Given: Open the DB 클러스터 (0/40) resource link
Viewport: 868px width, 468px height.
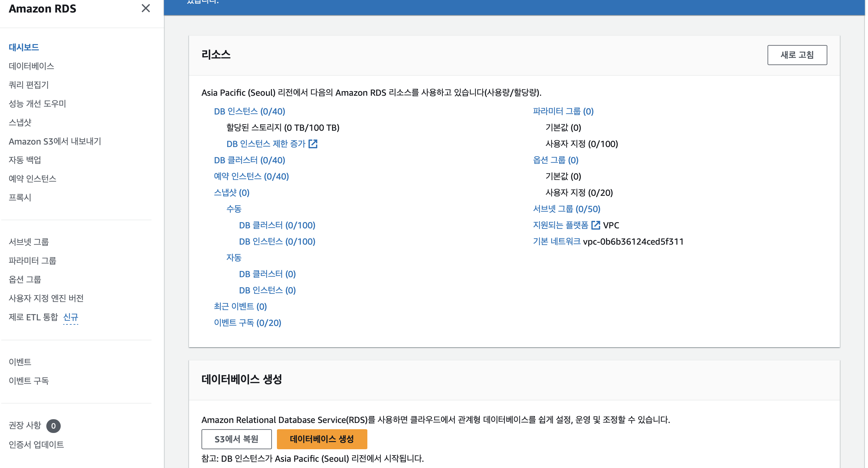Looking at the screenshot, I should [249, 160].
